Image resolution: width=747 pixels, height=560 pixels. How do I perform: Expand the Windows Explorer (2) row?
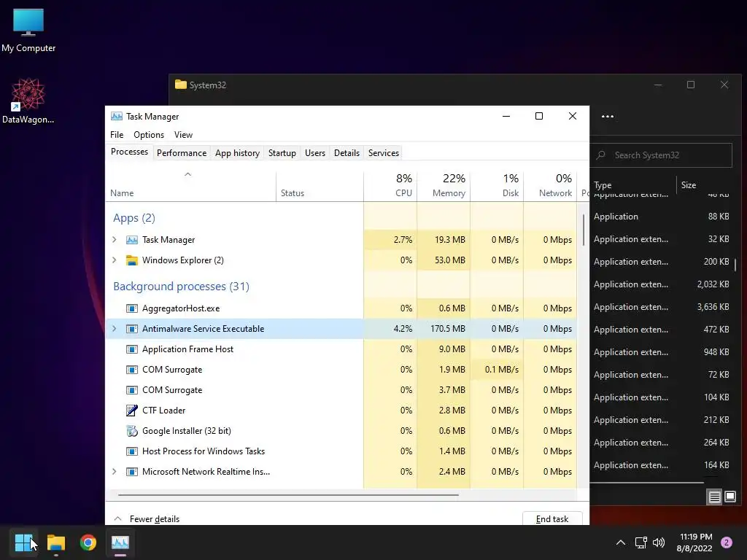click(115, 260)
